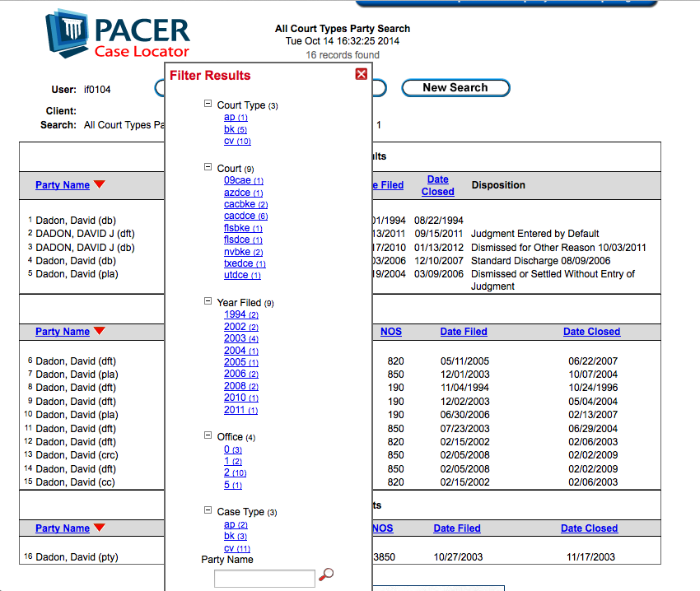Filter by court 09cae

click(244, 180)
